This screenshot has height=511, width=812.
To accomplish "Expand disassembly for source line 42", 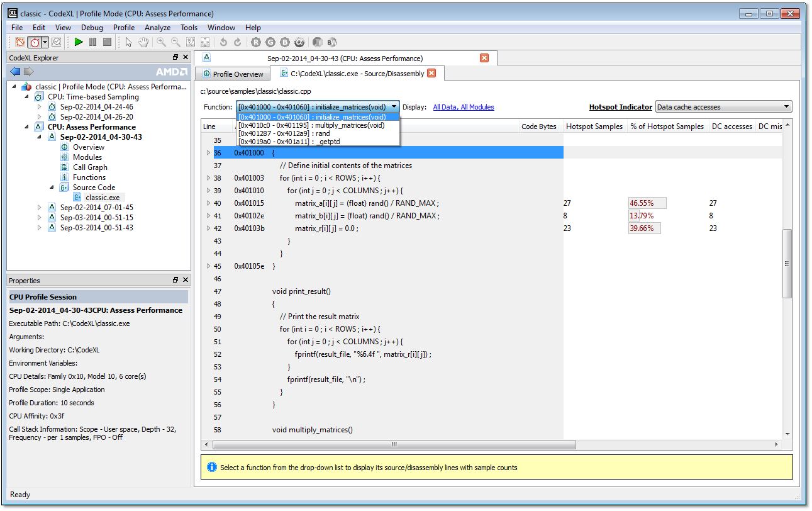I will pos(209,228).
